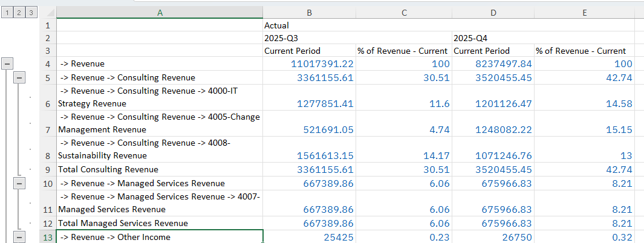Select cell with value 1561613.15
Image resolution: width=644 pixels, height=243 pixels.
click(x=309, y=149)
